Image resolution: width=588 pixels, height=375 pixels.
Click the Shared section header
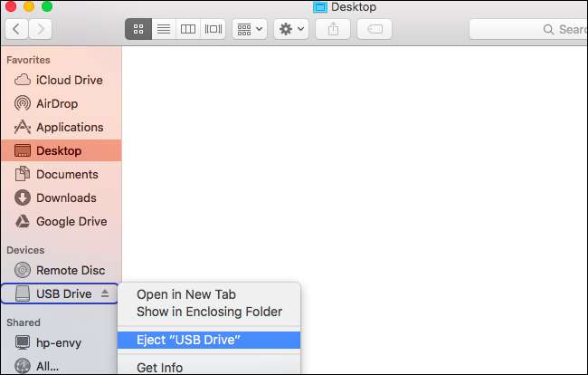click(24, 322)
